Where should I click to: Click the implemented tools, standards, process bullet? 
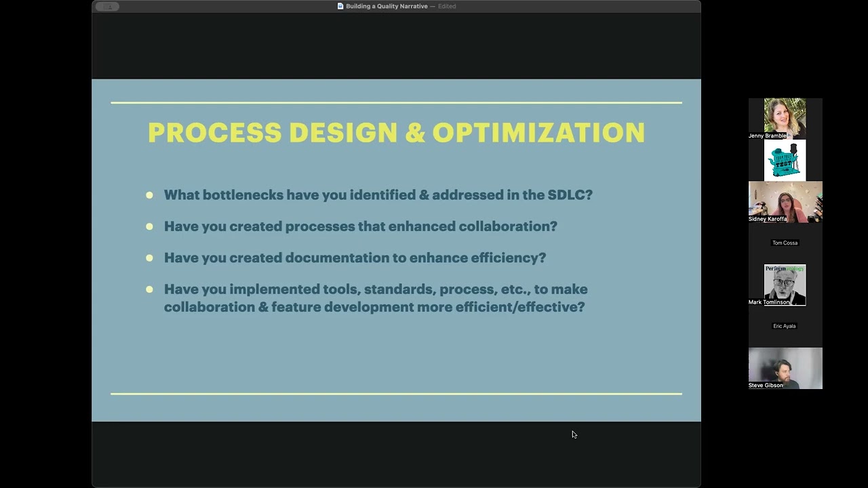pyautogui.click(x=376, y=298)
